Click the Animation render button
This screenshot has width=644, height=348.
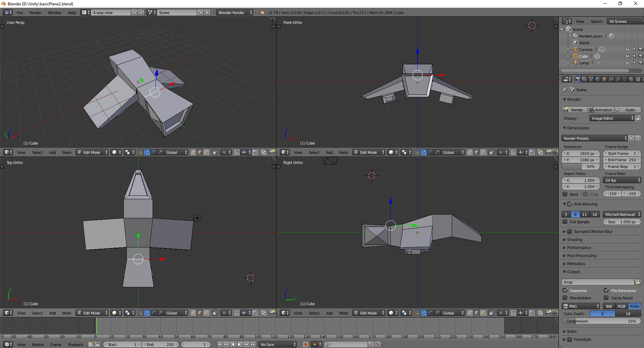(600, 109)
